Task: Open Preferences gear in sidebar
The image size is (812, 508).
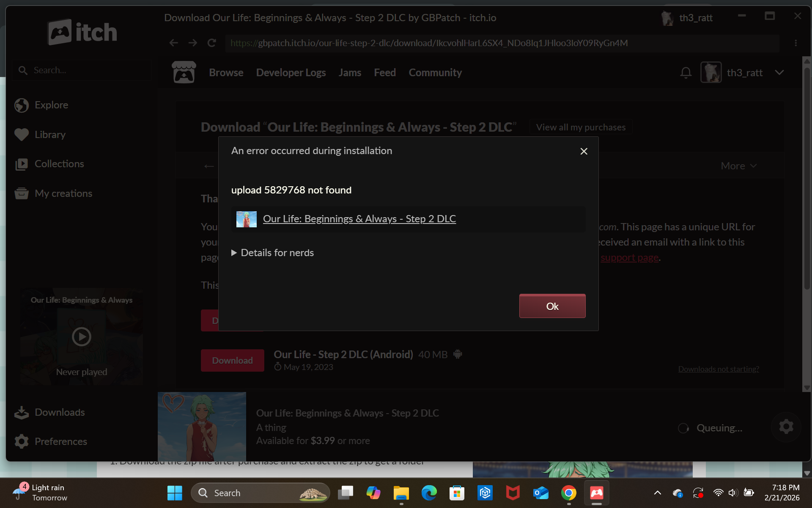Action: coord(21,442)
